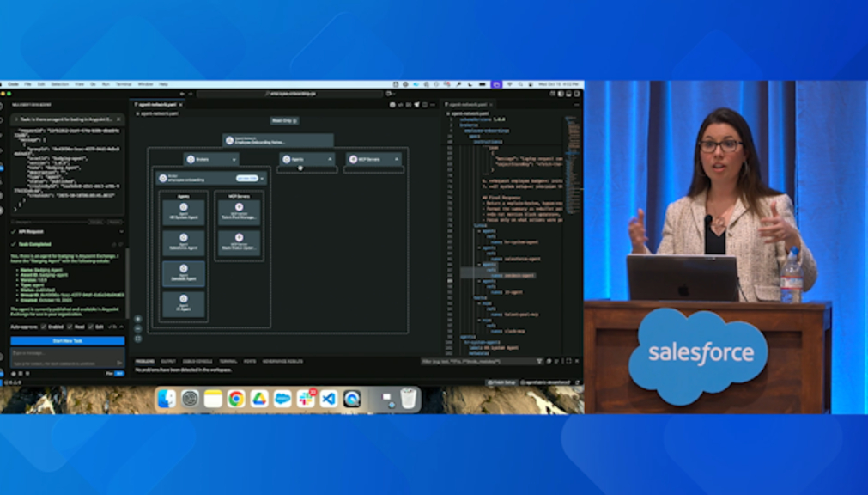Click the HR System Agent node icon
The height and width of the screenshot is (495, 868).
[x=184, y=206]
